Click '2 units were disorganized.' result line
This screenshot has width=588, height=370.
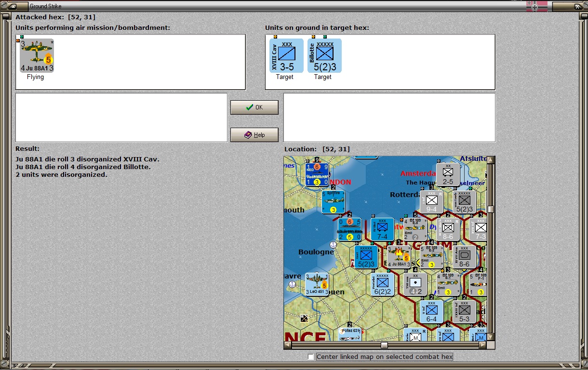coord(61,174)
